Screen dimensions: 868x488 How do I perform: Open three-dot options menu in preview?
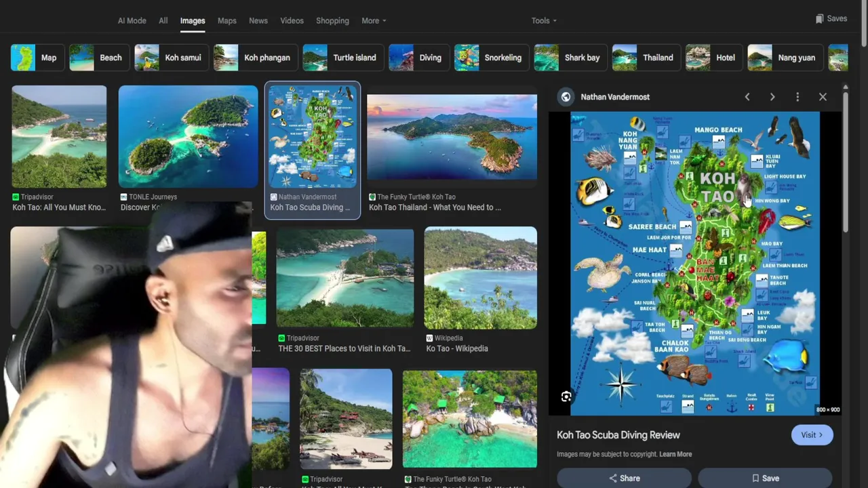[x=797, y=97]
